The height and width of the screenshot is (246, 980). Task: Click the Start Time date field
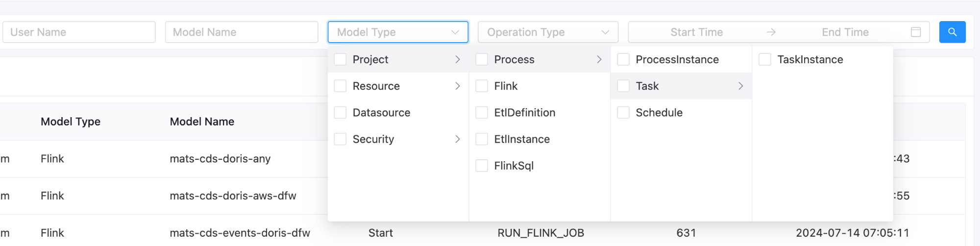[x=696, y=32]
